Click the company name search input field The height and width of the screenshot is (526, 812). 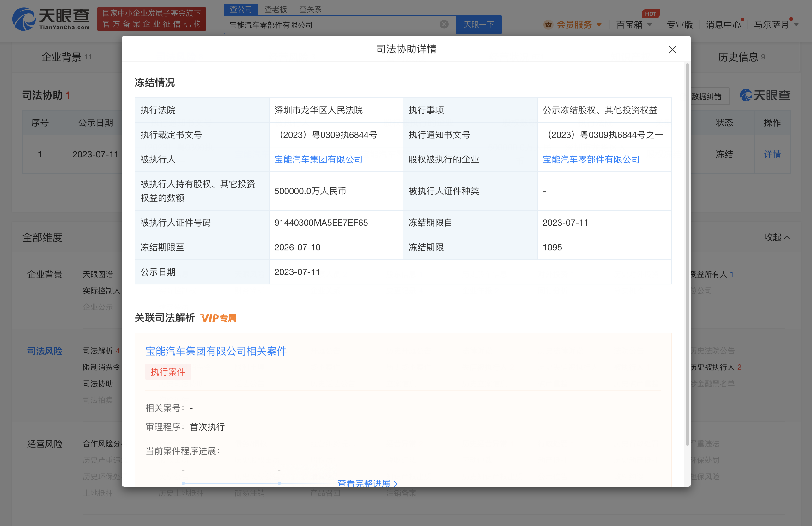(338, 24)
